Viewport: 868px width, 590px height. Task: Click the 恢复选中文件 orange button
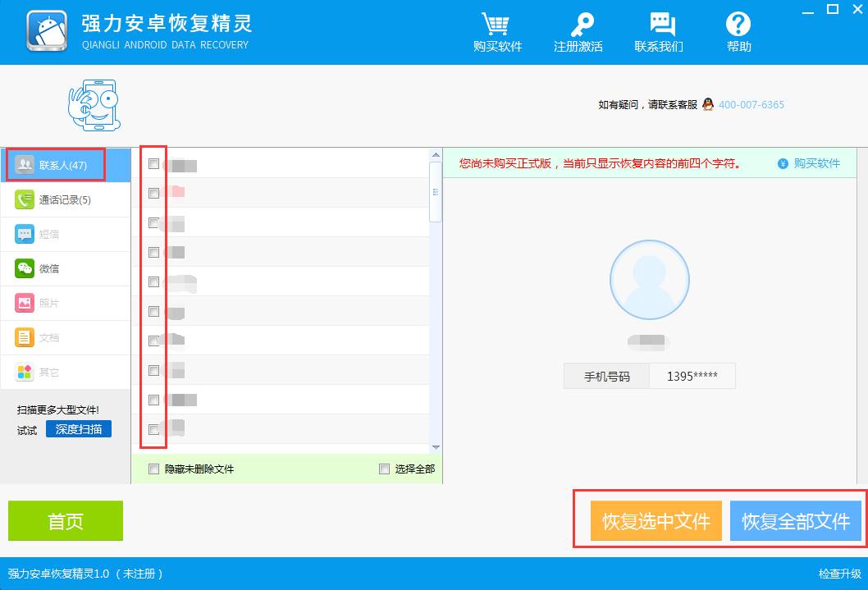pyautogui.click(x=656, y=520)
